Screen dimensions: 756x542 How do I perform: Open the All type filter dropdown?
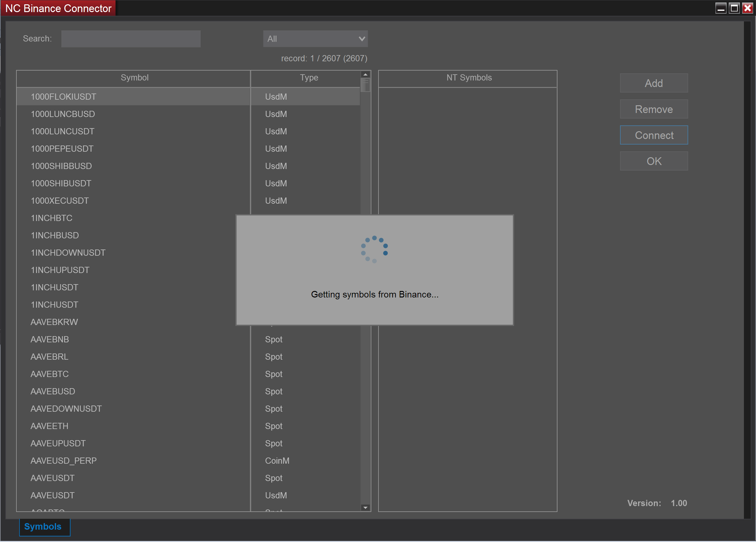pyautogui.click(x=315, y=39)
